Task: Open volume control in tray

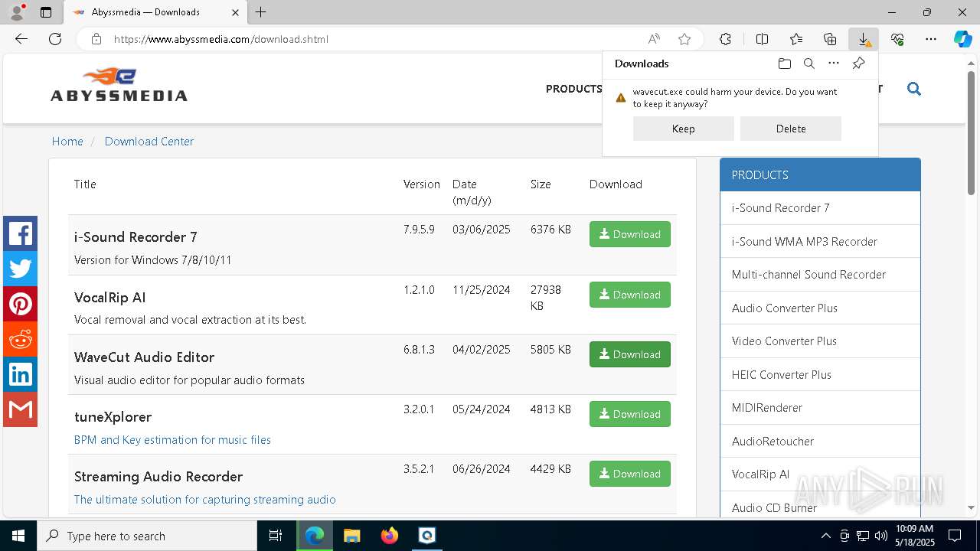Action: (x=880, y=536)
